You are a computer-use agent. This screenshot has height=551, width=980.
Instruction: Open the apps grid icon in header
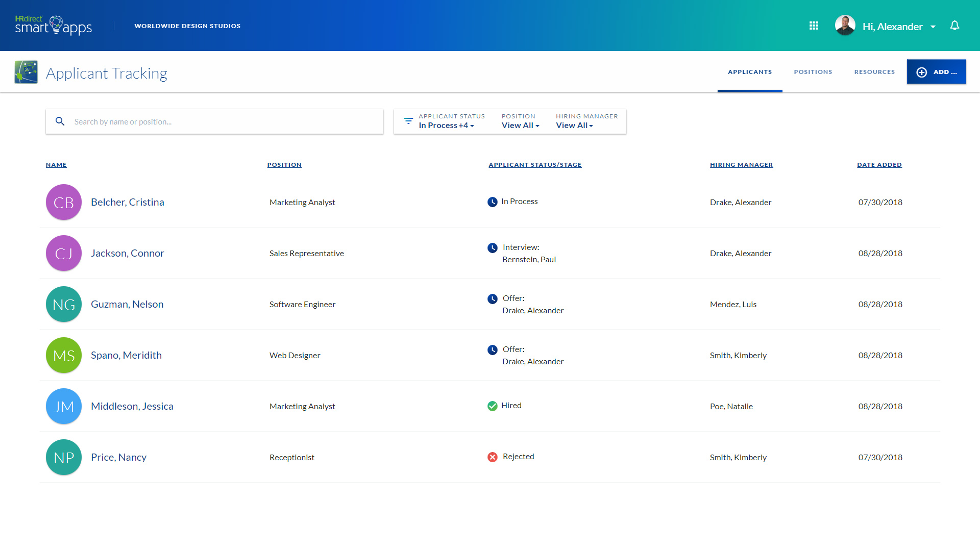pos(814,25)
